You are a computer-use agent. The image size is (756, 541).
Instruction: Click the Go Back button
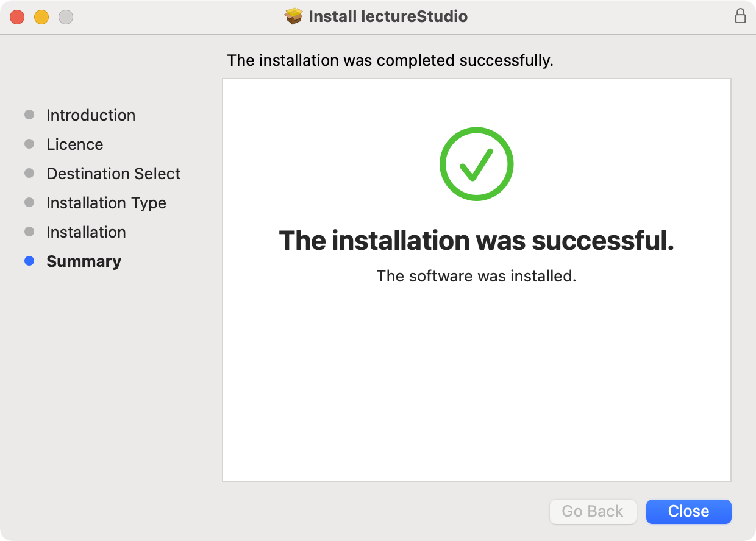point(592,511)
